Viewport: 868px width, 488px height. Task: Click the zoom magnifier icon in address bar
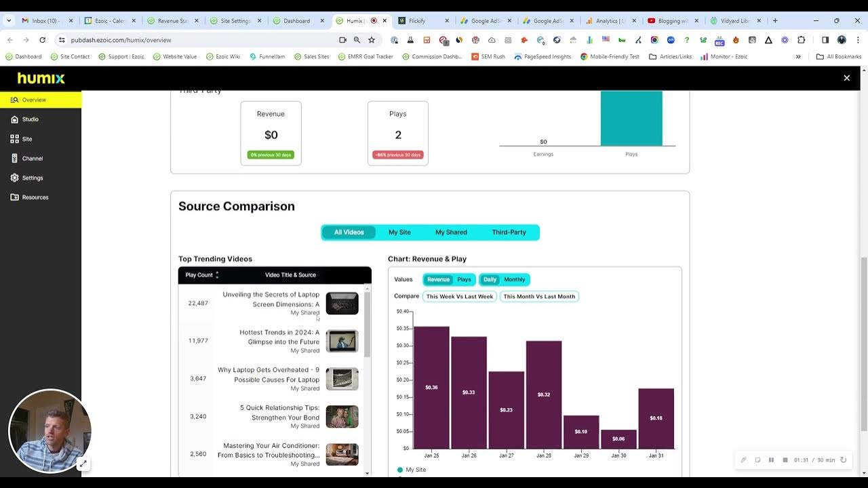[x=357, y=40]
